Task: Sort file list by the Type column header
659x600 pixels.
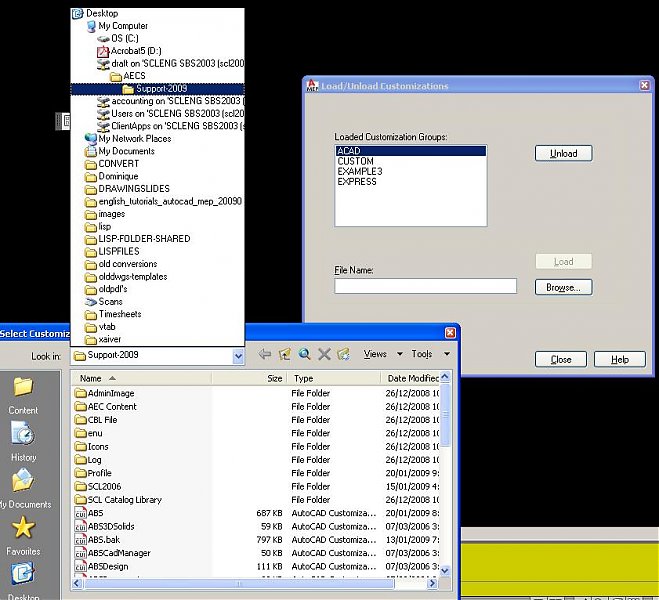Action: [334, 378]
